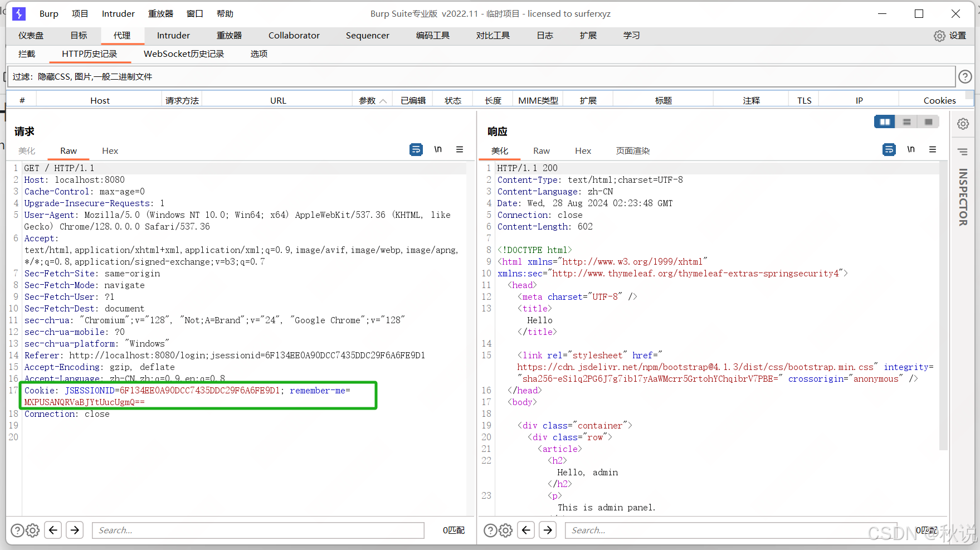Click the filter help question mark icon
The image size is (980, 550).
pyautogui.click(x=965, y=77)
